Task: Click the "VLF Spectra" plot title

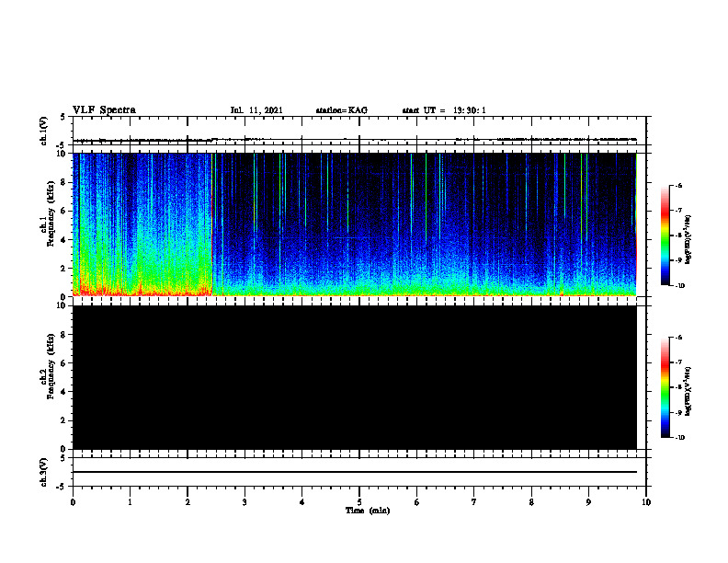Action: tap(104, 110)
